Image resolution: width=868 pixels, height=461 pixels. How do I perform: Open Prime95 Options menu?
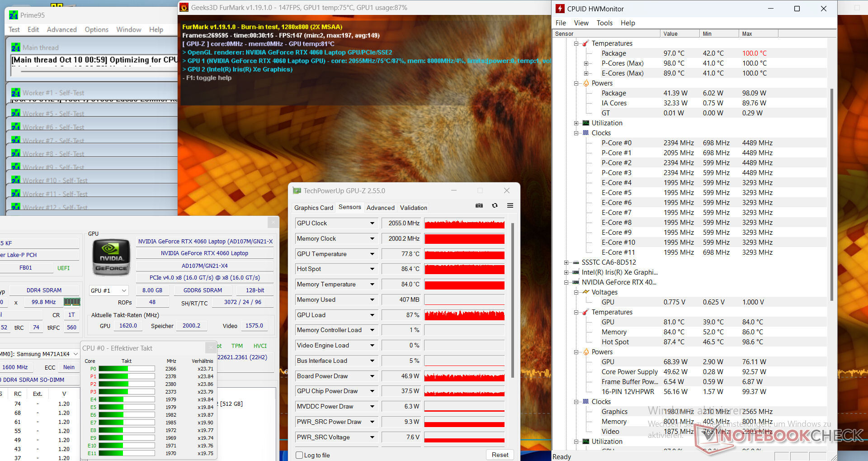pyautogui.click(x=97, y=29)
